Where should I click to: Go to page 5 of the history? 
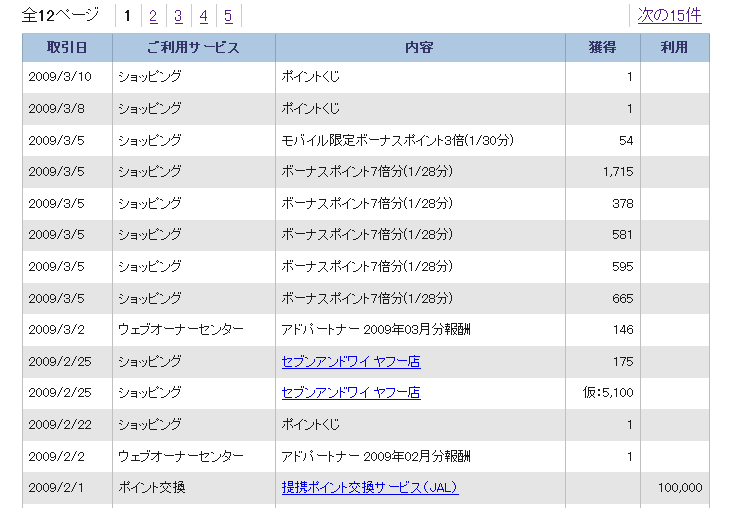pos(228,16)
